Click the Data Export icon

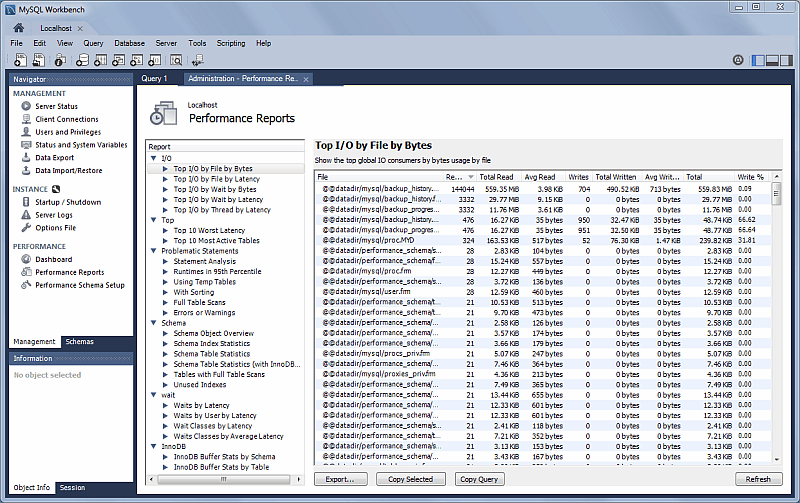point(25,158)
